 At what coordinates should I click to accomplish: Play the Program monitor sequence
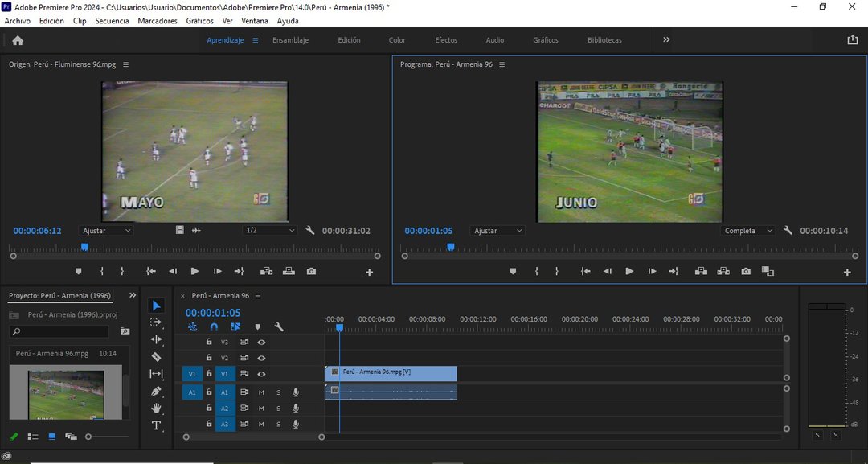click(629, 271)
